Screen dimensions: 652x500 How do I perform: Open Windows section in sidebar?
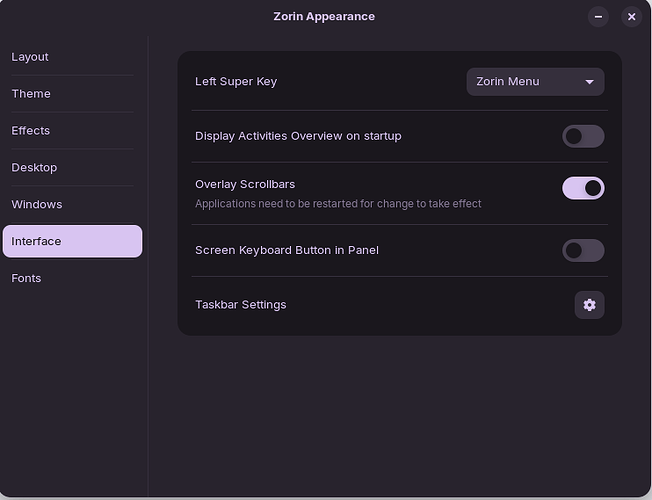[x=72, y=204]
